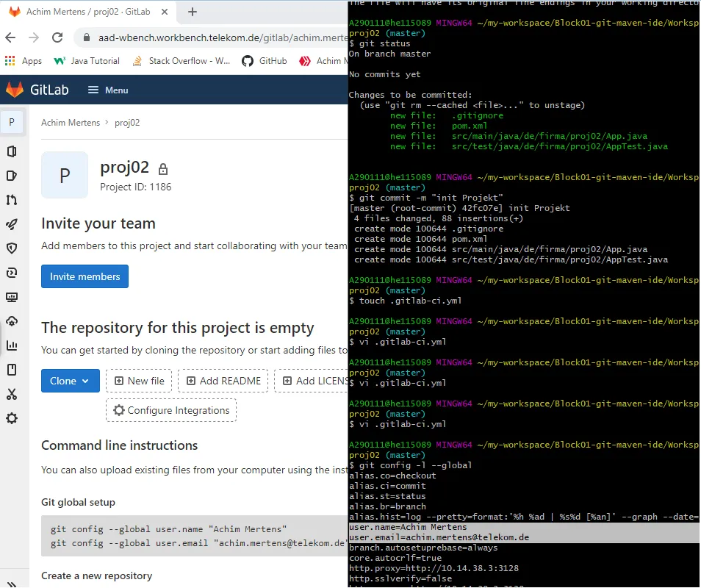Click the git config user.email code line
The width and height of the screenshot is (701, 588).
click(199, 543)
